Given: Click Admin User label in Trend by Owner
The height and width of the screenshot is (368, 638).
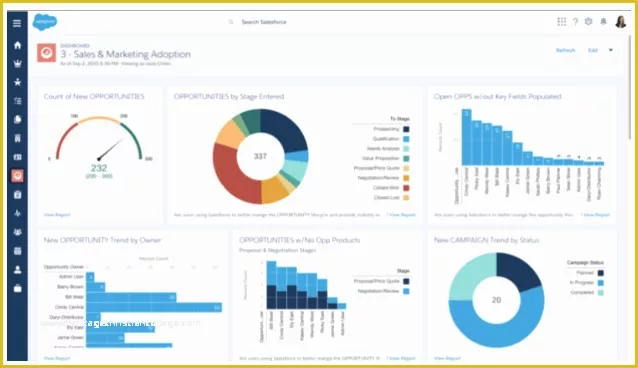Looking at the screenshot, I should pyautogui.click(x=71, y=277).
